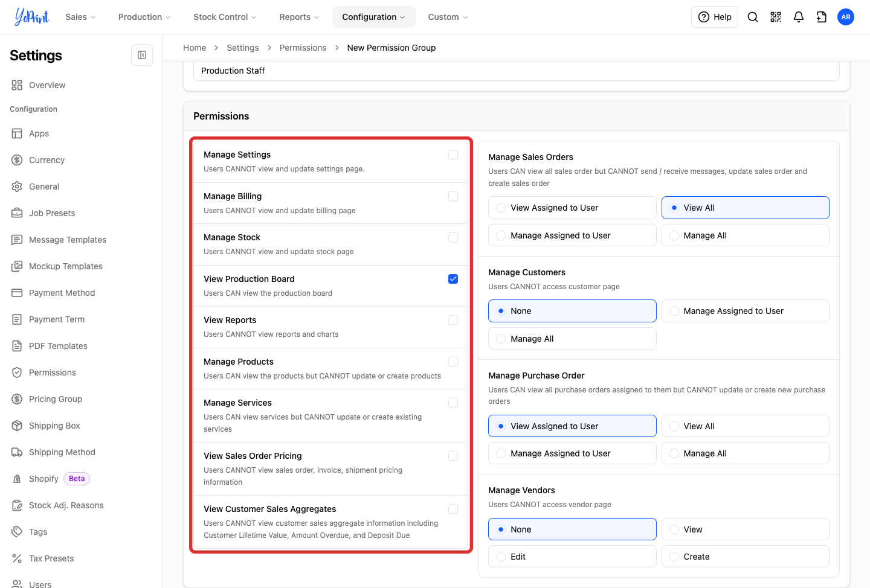Click the YoPrint logo
This screenshot has width=870, height=588.
32,17
